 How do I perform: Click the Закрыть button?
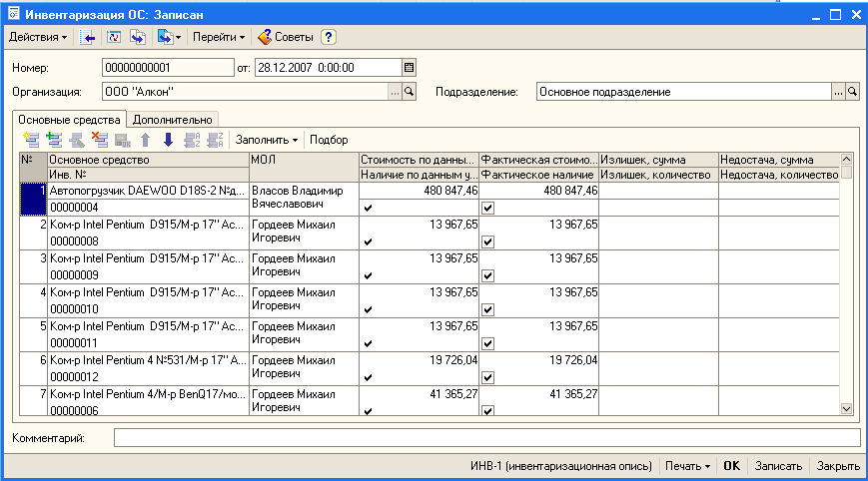point(838,466)
